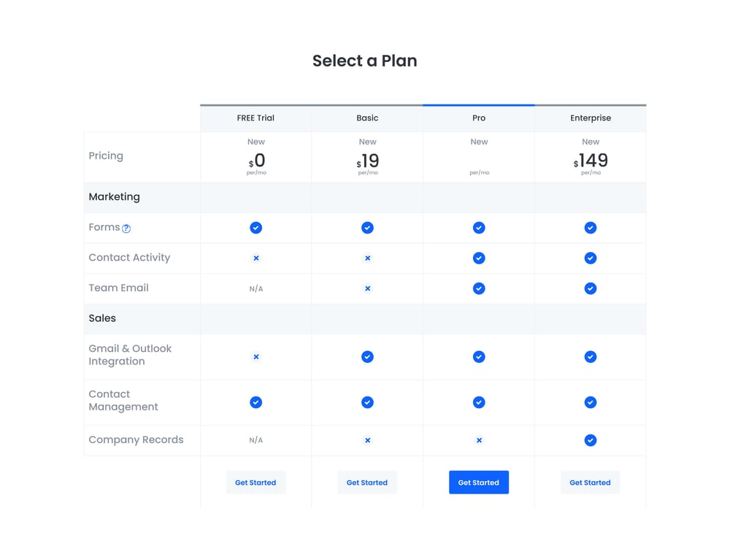Screen dimensions: 730x560
Task: Toggle the Contact Activity checkmark for Pro
Action: click(479, 258)
